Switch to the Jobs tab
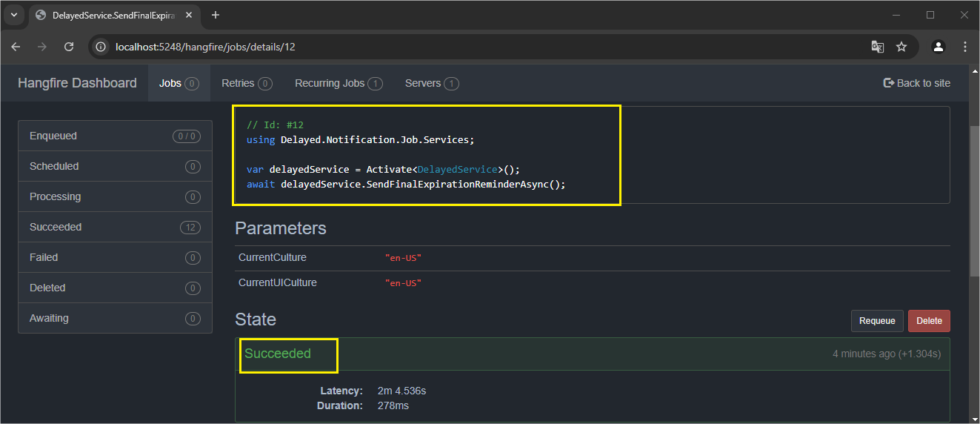 179,83
